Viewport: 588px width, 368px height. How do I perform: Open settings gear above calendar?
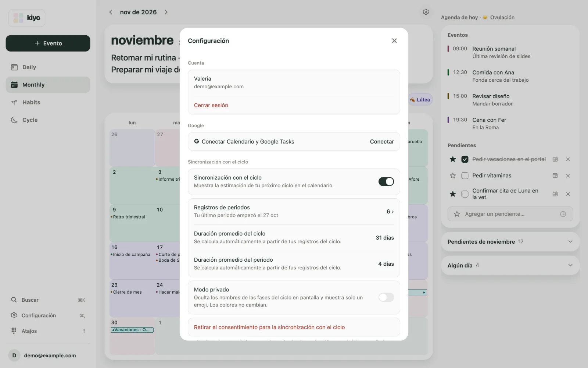(x=426, y=12)
